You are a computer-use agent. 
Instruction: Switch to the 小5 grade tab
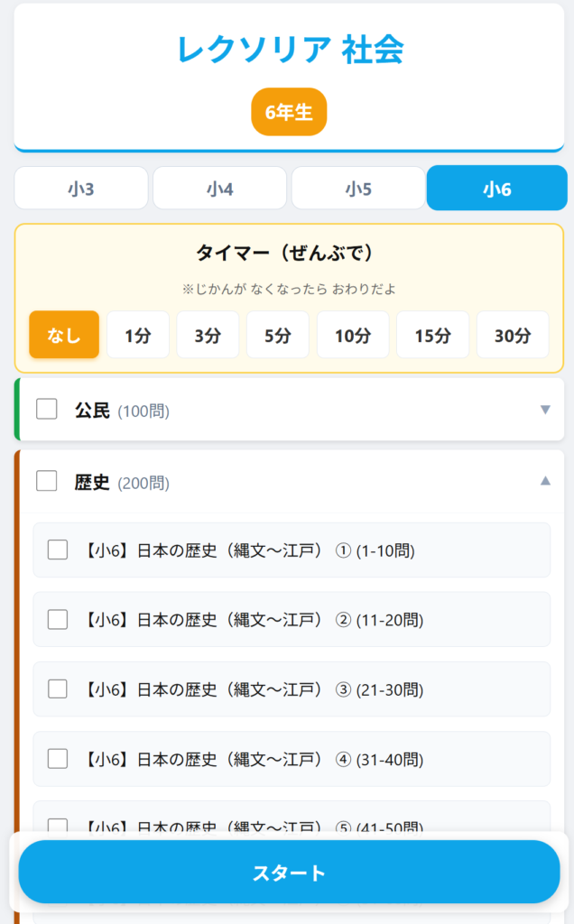tap(358, 189)
